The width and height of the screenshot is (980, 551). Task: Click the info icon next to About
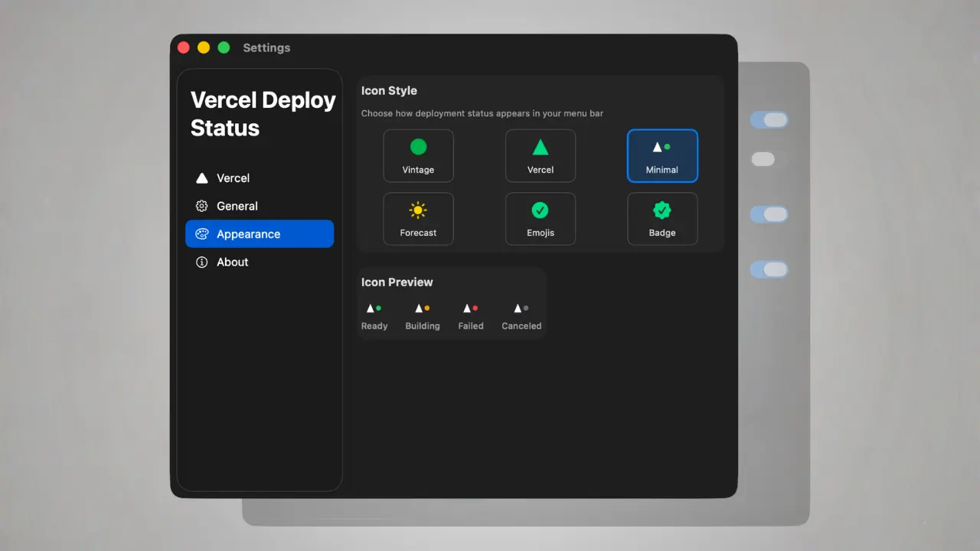(201, 262)
